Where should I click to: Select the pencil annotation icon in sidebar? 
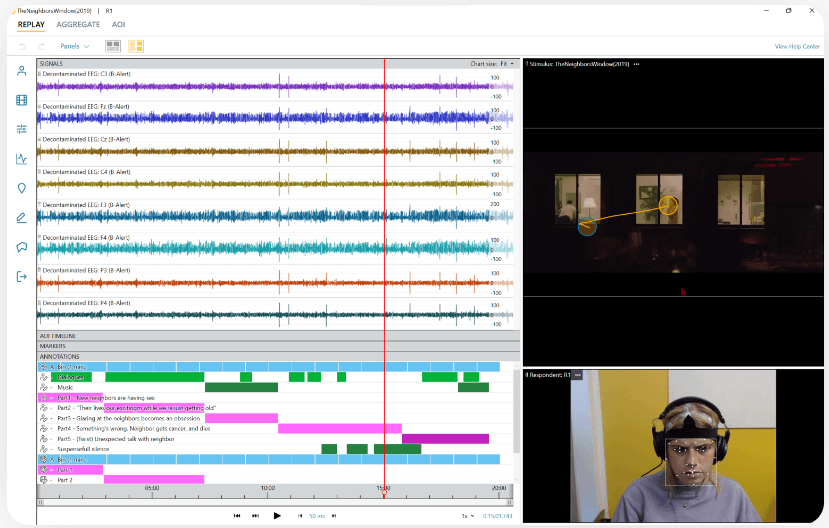(x=22, y=217)
